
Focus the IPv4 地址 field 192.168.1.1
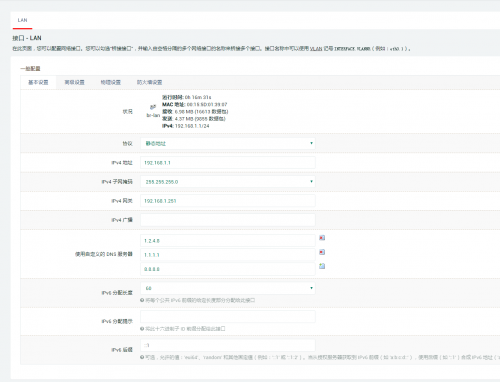click(228, 163)
